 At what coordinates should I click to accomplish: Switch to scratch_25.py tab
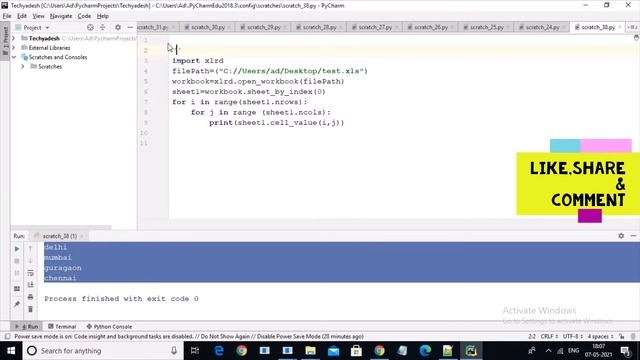point(487,27)
